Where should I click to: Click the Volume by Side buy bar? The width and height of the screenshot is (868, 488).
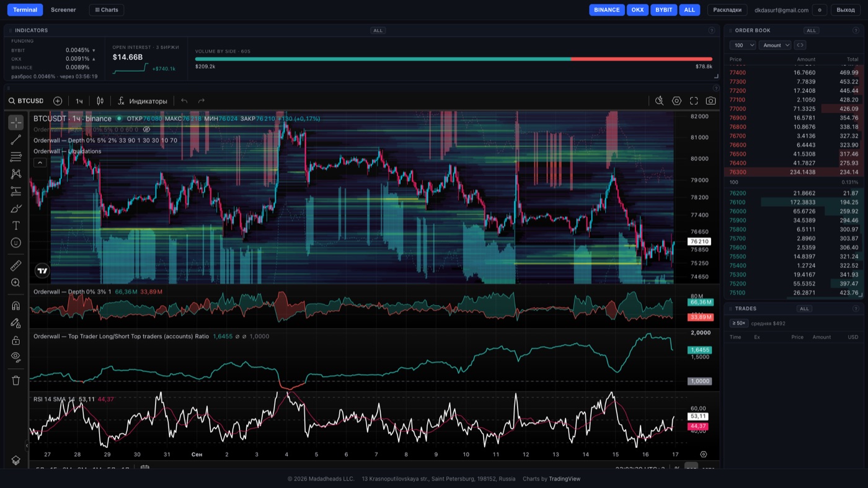coord(383,59)
